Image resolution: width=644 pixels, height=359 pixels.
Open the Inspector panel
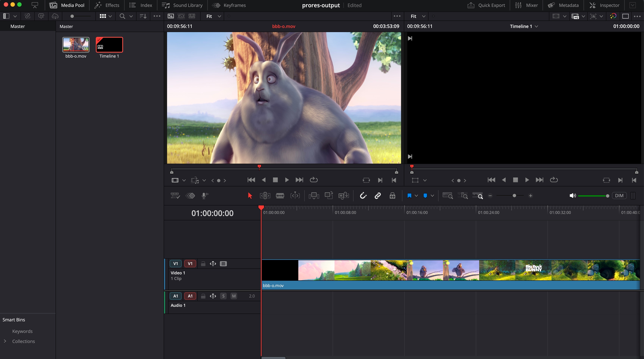point(604,5)
